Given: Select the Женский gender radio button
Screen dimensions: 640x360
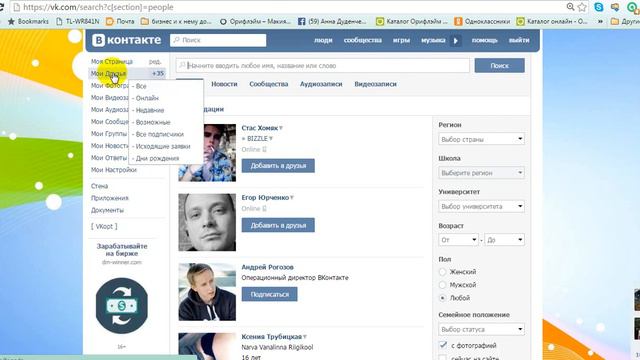Looking at the screenshot, I should [x=442, y=272].
